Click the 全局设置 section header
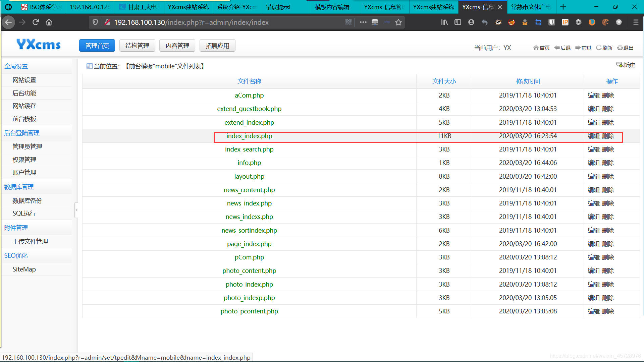Image resolution: width=644 pixels, height=362 pixels. click(x=16, y=66)
